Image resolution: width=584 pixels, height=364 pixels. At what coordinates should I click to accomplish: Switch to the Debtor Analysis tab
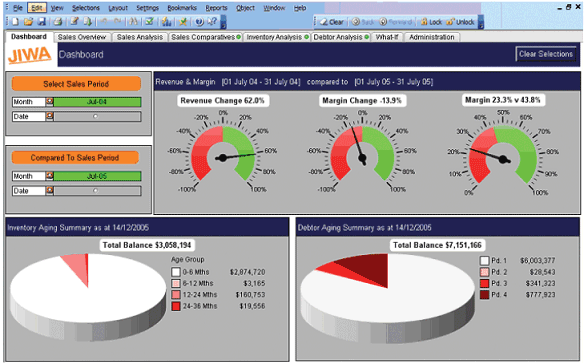(x=341, y=37)
